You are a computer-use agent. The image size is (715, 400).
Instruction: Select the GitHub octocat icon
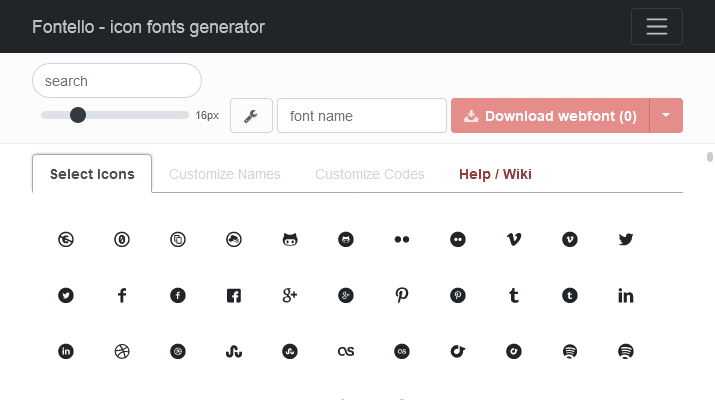click(x=290, y=239)
